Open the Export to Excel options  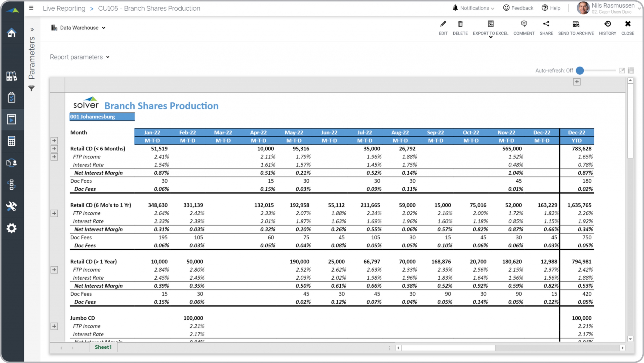[490, 37]
